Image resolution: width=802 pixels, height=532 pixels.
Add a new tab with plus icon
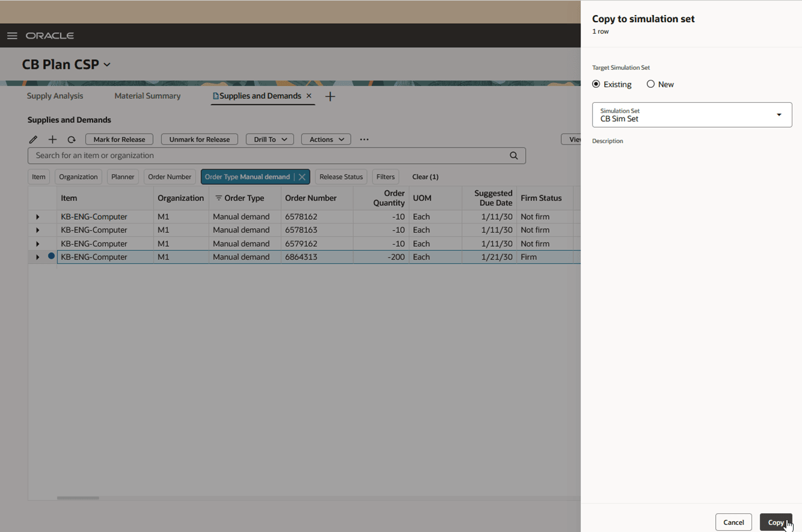tap(330, 96)
